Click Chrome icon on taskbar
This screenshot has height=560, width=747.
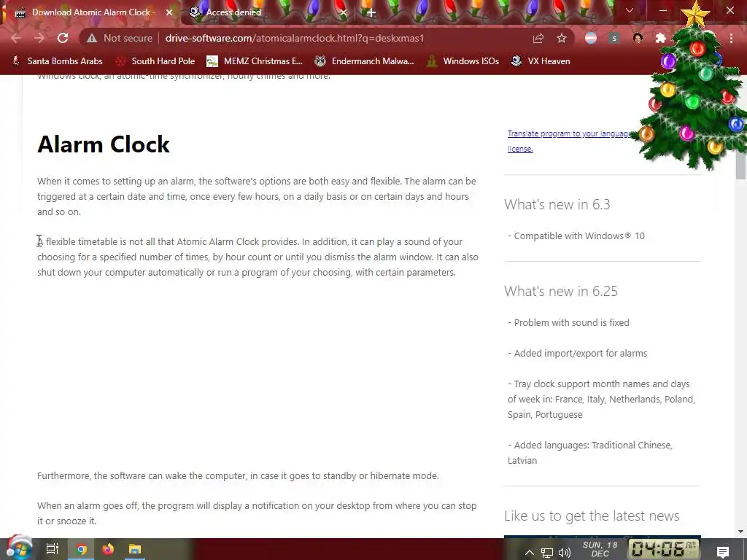pos(82,550)
